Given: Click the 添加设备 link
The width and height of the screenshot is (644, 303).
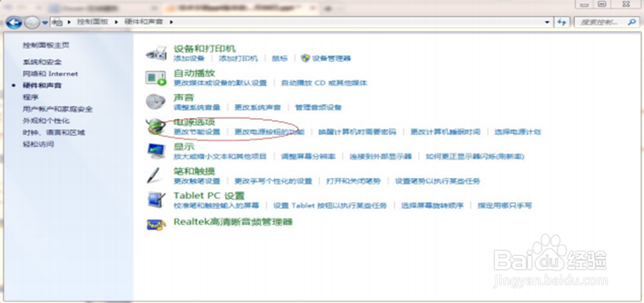Looking at the screenshot, I should [189, 59].
